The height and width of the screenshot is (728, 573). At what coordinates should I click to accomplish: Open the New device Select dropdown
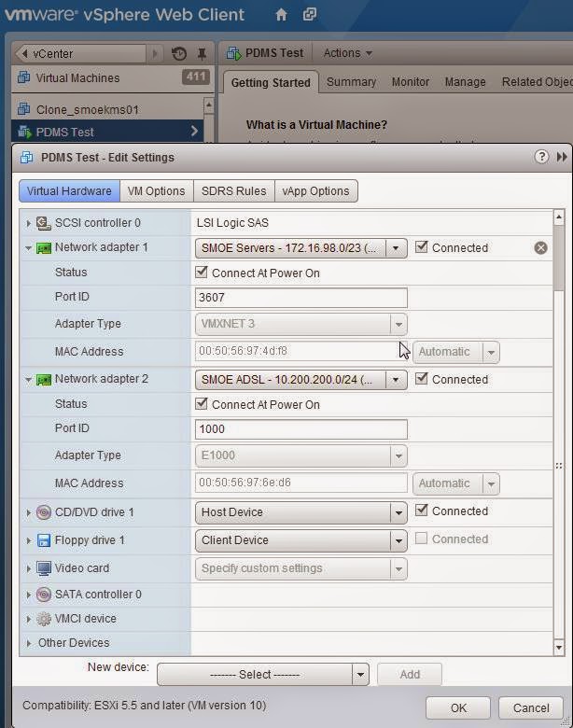pyautogui.click(x=263, y=674)
